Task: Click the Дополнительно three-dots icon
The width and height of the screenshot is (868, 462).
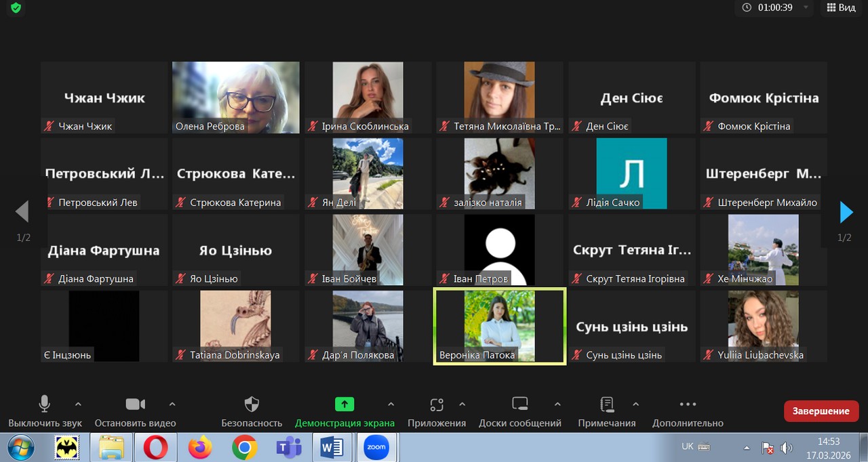Action: 688,405
